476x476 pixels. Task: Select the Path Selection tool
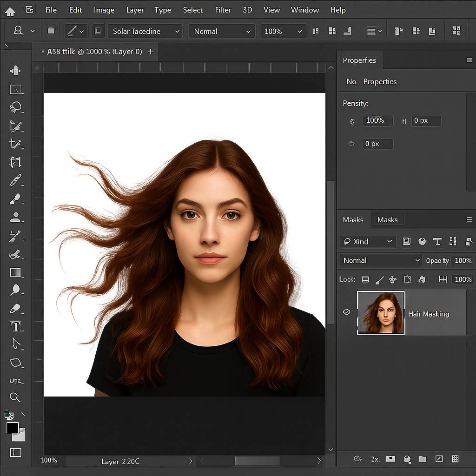pos(16,344)
